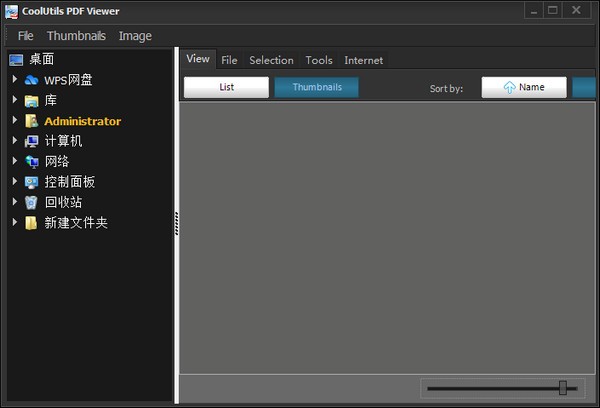
Task: Click the cut-off blue sort button beside Name
Action: 584,87
